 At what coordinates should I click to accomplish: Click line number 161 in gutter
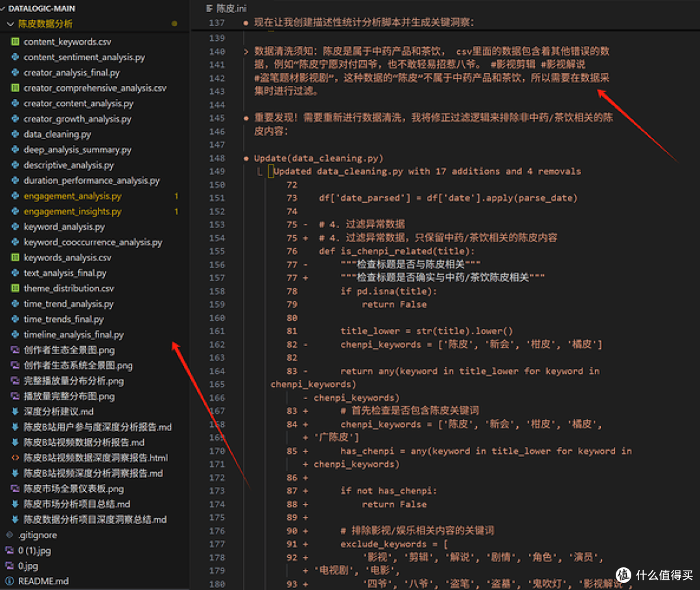[x=217, y=332]
